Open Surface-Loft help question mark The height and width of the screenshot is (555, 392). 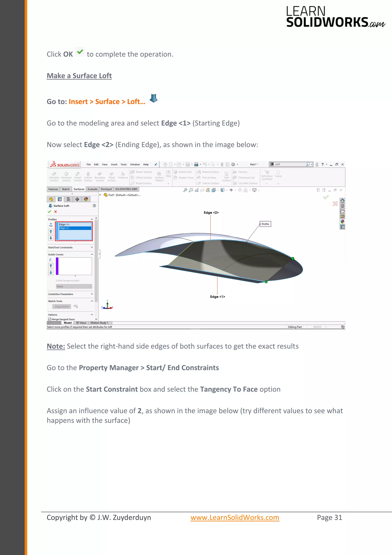click(94, 206)
